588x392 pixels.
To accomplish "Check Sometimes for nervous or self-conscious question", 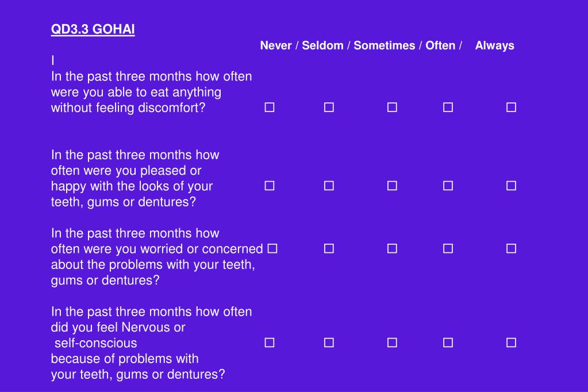I will click(392, 343).
